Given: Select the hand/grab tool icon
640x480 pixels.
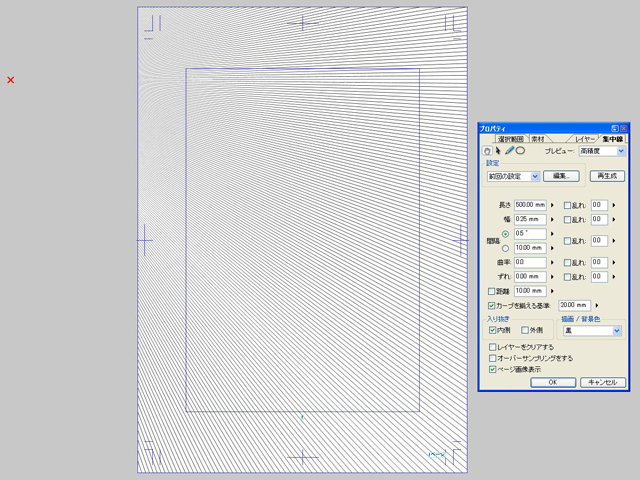Looking at the screenshot, I should coord(487,151).
